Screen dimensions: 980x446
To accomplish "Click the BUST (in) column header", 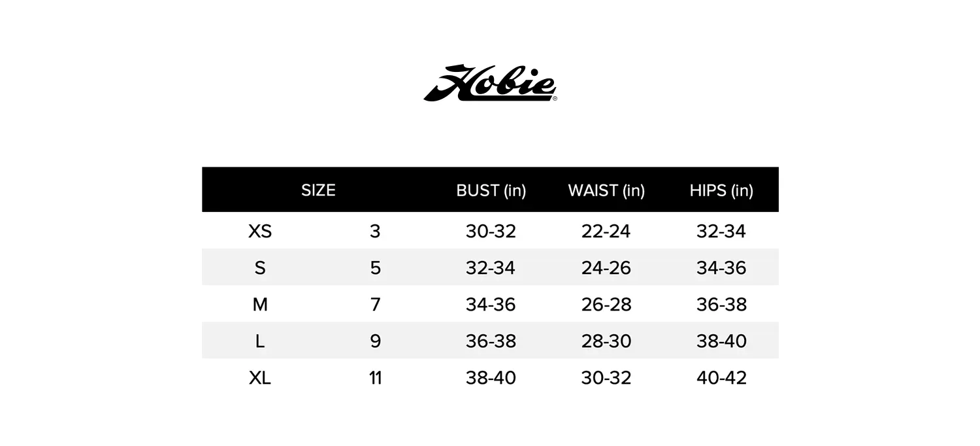I will coord(491,190).
